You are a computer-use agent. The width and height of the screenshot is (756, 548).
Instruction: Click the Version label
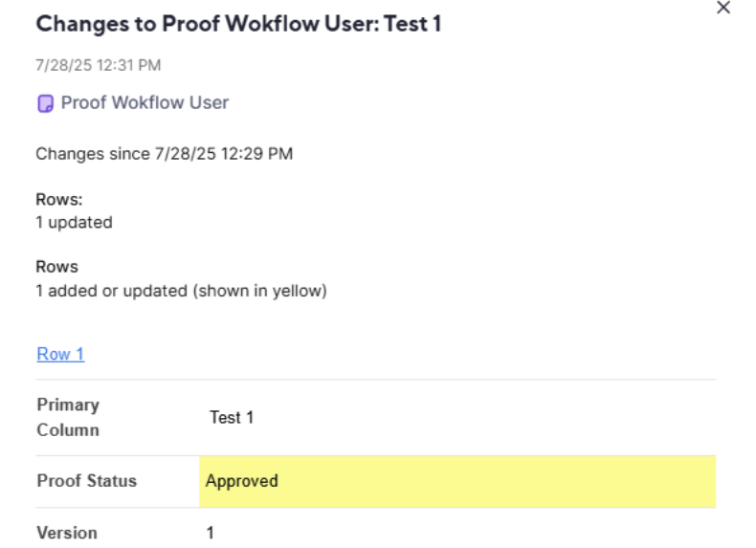(67, 533)
